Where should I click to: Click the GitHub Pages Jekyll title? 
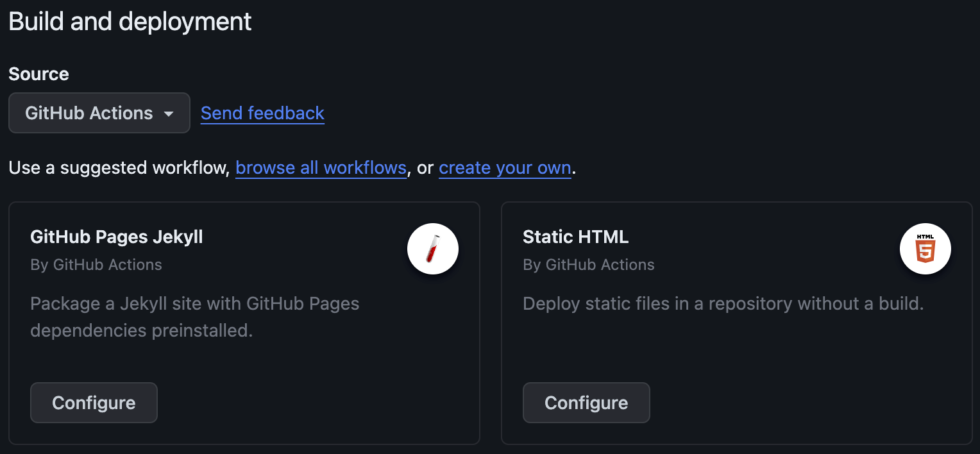coord(116,237)
